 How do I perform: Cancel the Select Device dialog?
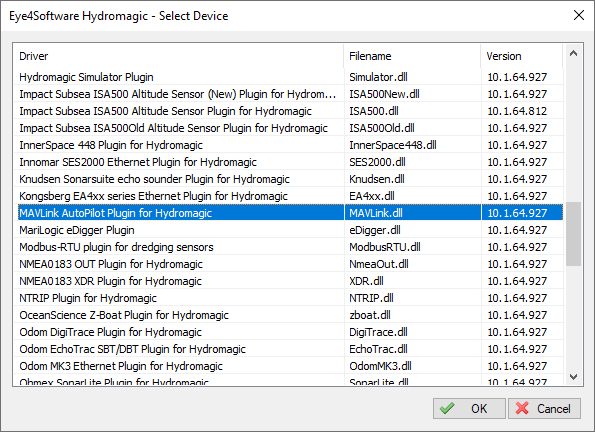pyautogui.click(x=544, y=408)
